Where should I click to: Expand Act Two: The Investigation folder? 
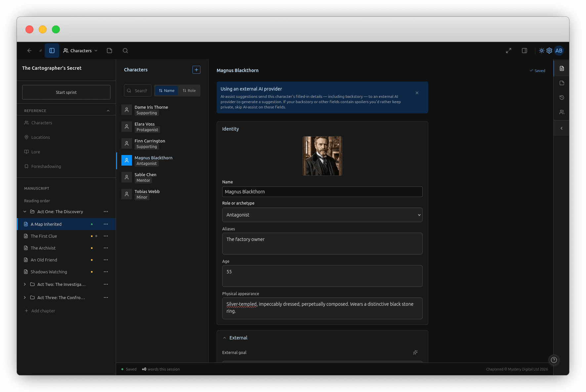click(25, 284)
